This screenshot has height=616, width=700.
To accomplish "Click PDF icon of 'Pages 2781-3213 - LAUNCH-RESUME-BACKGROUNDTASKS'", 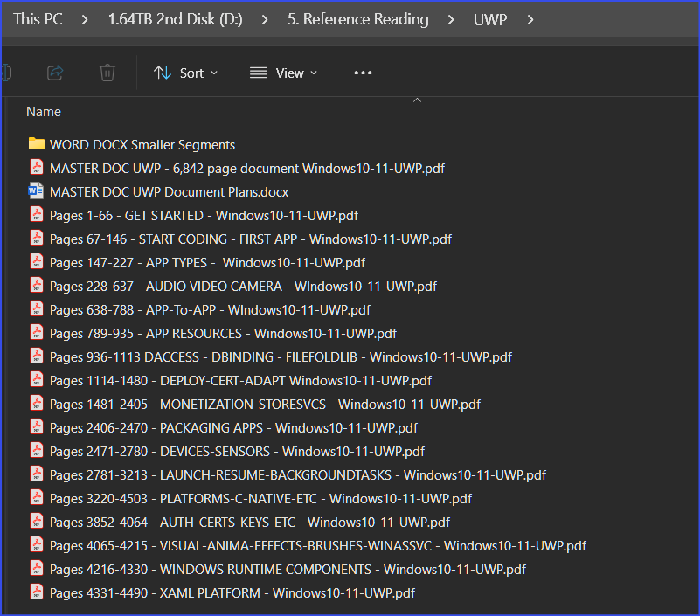I will (37, 474).
